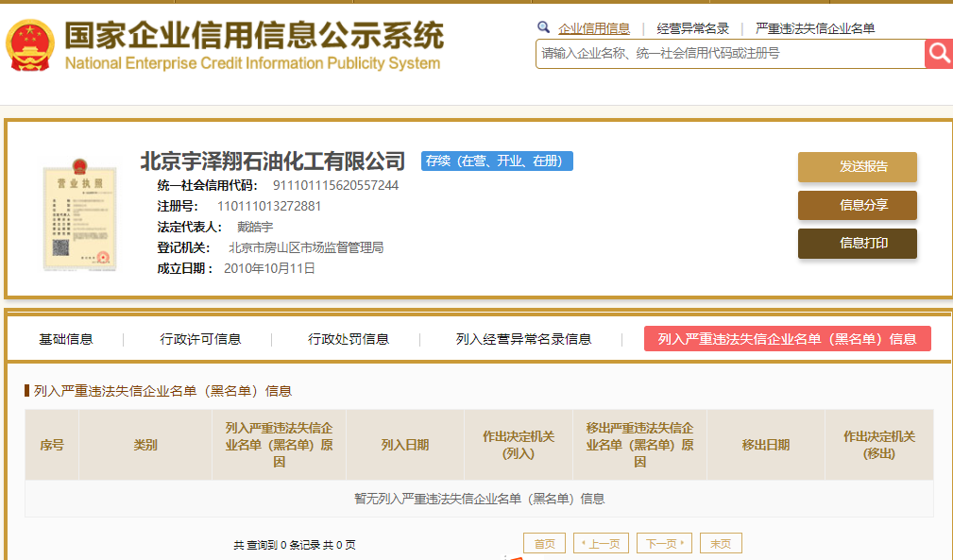This screenshot has width=953, height=560.
Task: Click the small magnifier icon beside 企业信用信息
Action: pos(543,27)
